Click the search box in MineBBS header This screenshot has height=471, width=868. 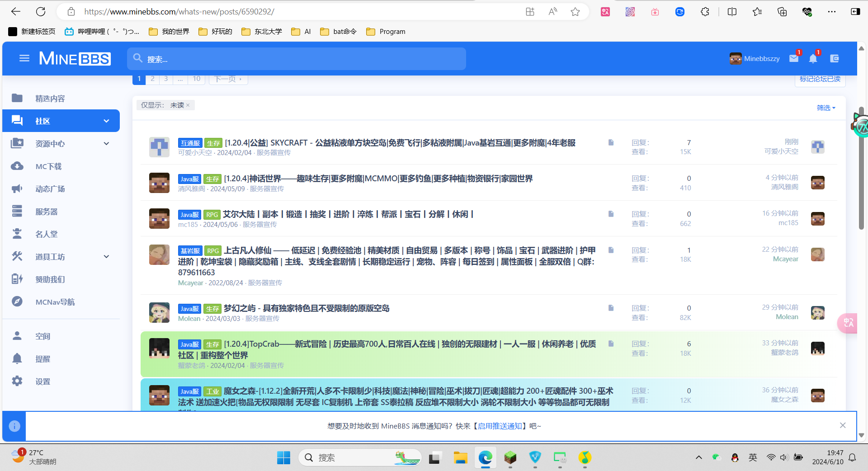[296, 59]
